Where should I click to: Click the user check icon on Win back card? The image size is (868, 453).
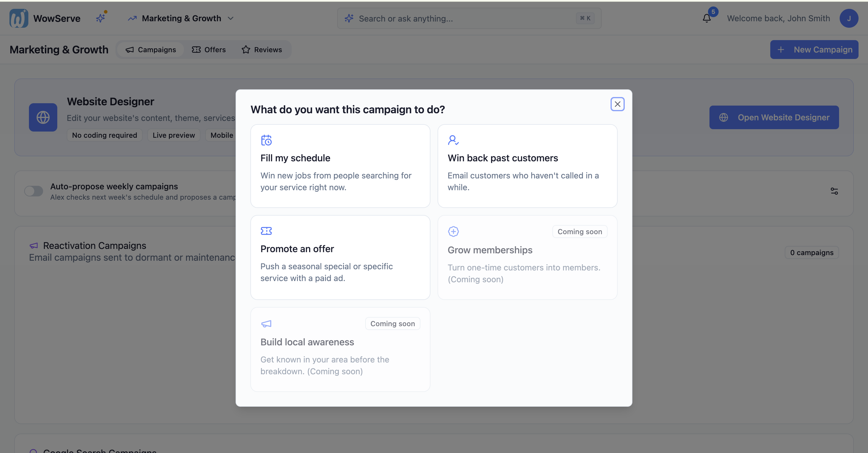pyautogui.click(x=453, y=140)
